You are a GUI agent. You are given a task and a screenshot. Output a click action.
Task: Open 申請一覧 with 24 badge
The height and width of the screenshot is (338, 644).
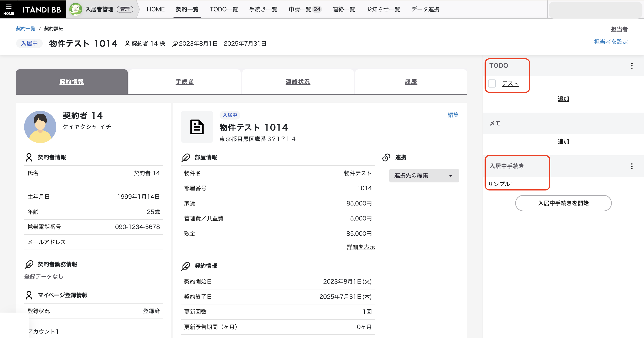(305, 9)
